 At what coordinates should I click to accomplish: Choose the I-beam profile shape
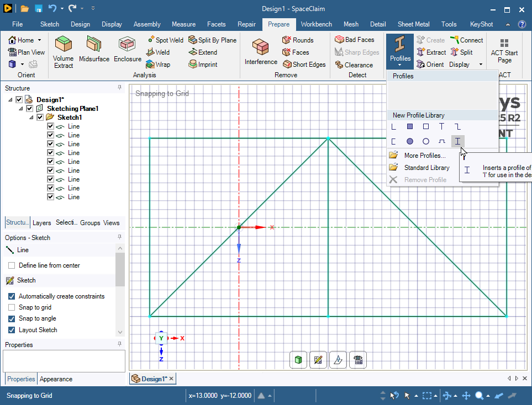[457, 141]
